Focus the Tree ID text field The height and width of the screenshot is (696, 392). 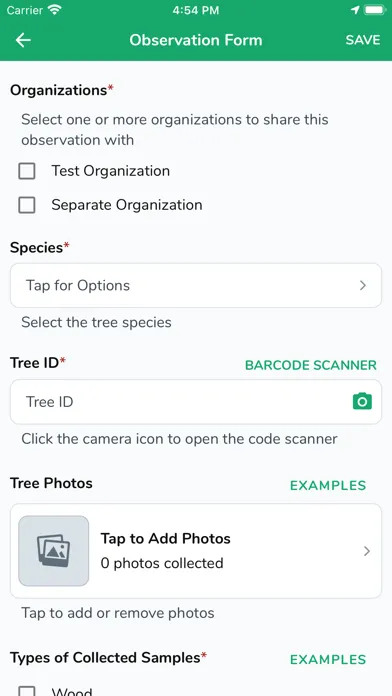coord(196,402)
